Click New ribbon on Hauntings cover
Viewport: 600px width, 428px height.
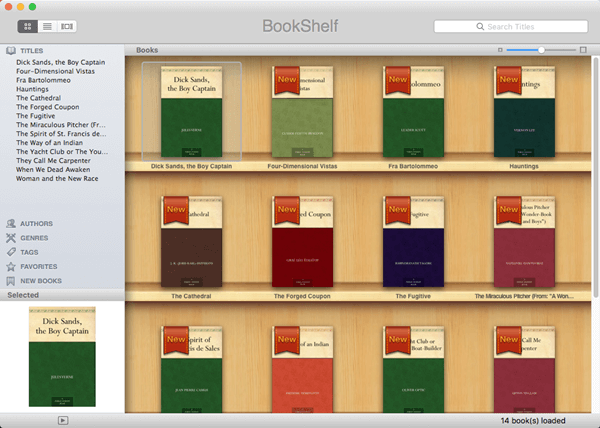click(509, 80)
